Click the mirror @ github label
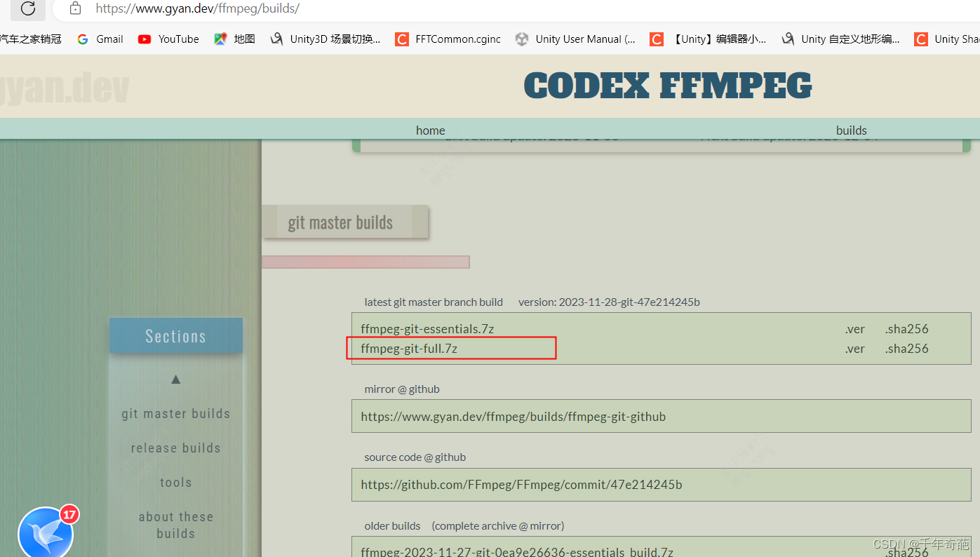 [402, 389]
